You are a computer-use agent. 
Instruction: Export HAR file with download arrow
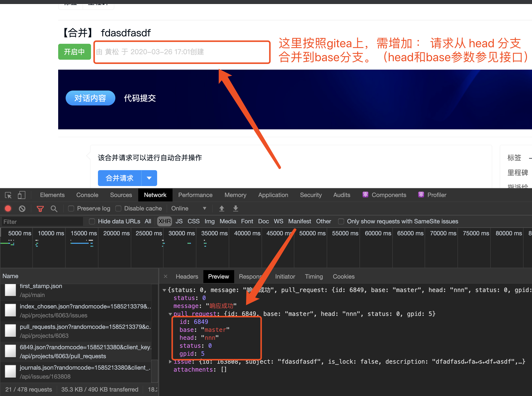236,208
